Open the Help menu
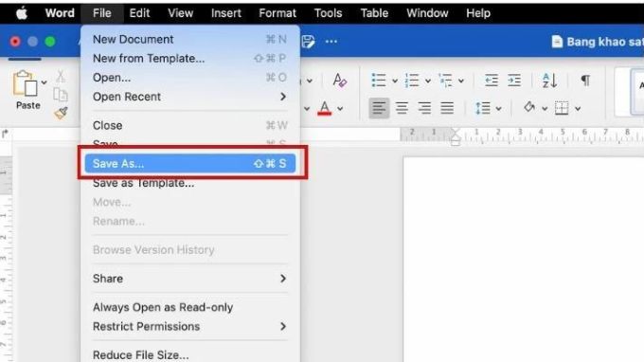644x362 pixels. point(478,13)
